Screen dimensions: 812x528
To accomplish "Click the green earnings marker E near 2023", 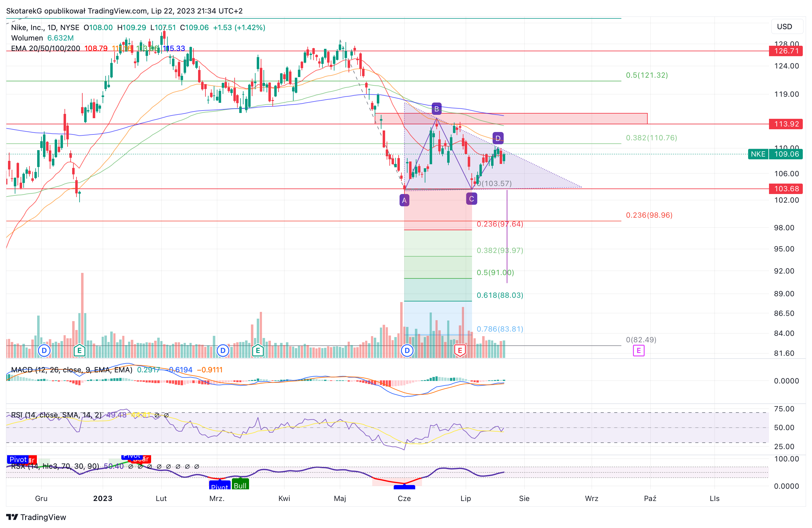I will click(x=80, y=350).
